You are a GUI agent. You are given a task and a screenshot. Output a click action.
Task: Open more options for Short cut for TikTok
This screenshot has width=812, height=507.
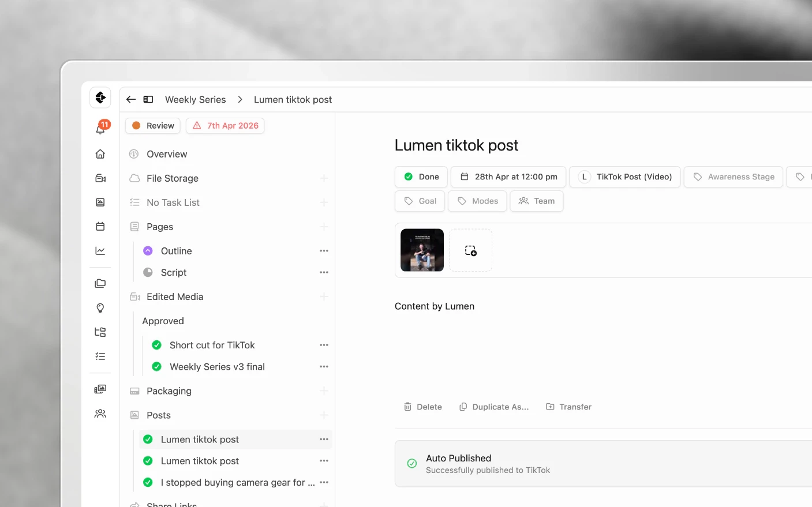(324, 345)
